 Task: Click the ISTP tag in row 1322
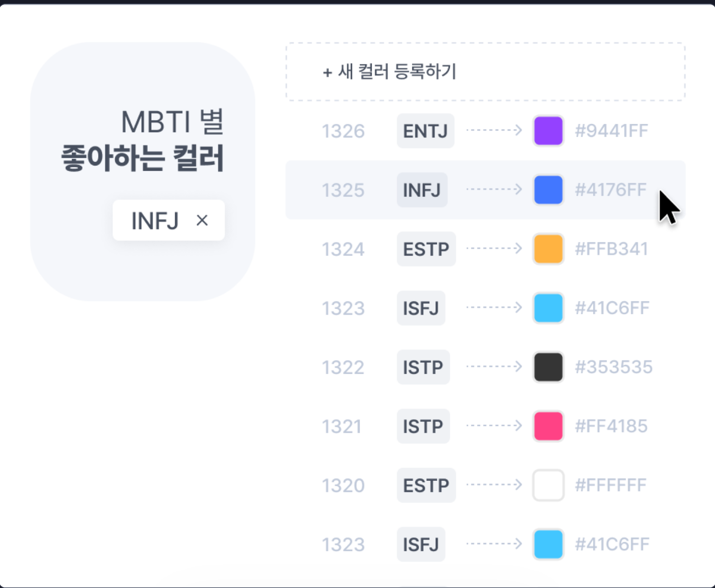(423, 367)
